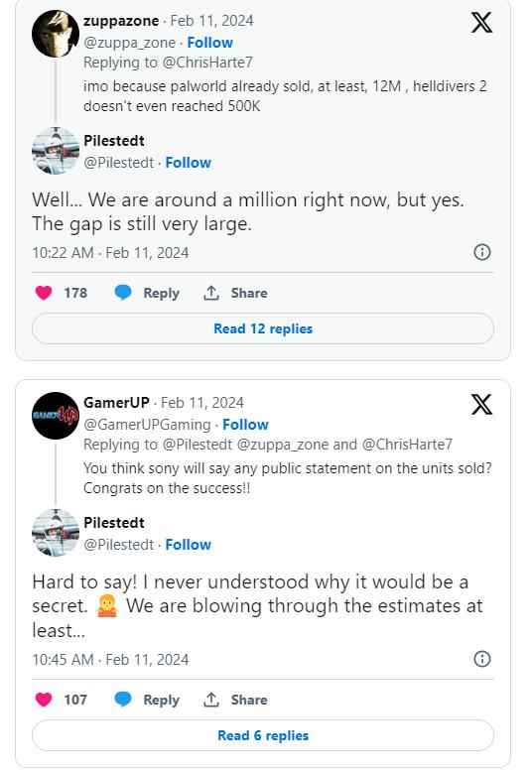The height and width of the screenshot is (773, 532).
Task: Open the 10:45 AM · Feb 11, 2024 timestamp
Action: tap(110, 660)
